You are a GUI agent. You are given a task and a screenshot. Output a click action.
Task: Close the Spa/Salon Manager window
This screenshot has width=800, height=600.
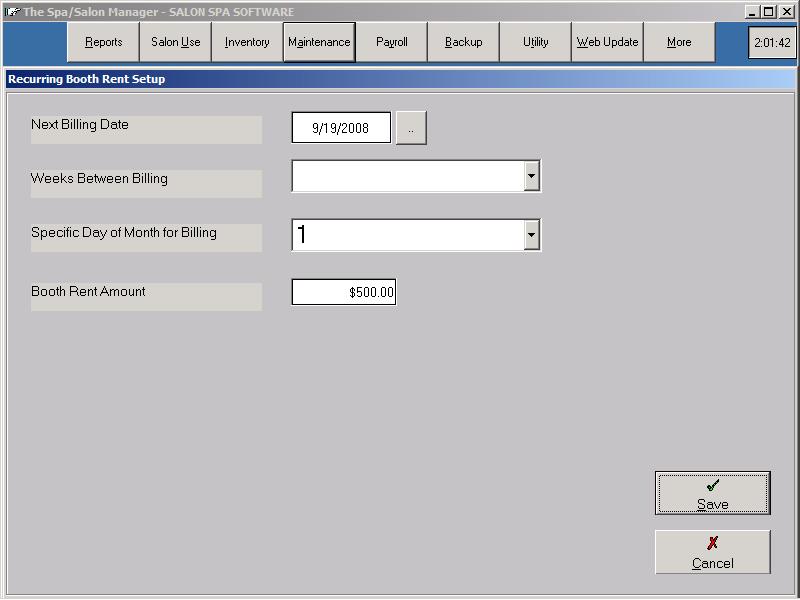[787, 11]
